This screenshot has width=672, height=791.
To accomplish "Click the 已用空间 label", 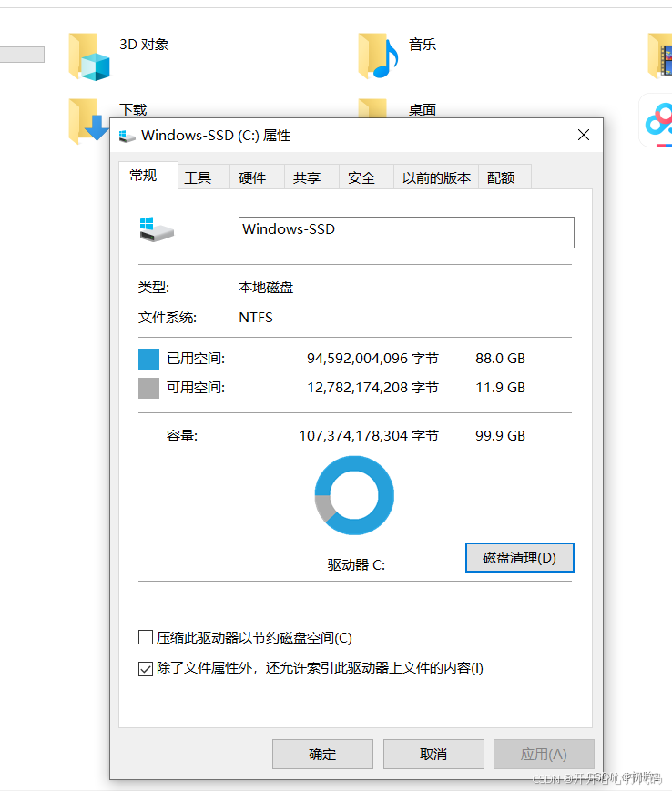I will coord(196,358).
